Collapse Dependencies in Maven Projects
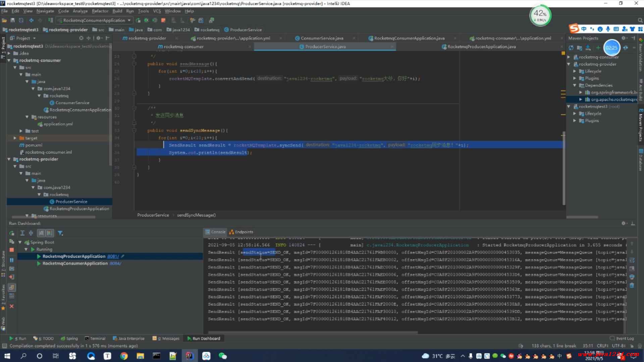This screenshot has width=644, height=362. [575, 85]
